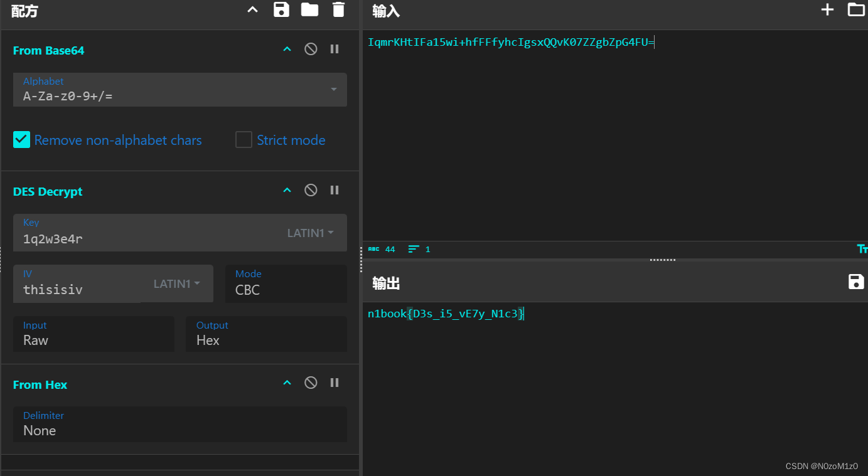This screenshot has height=476, width=868.
Task: Enable Strict mode checkbox
Action: pos(244,140)
